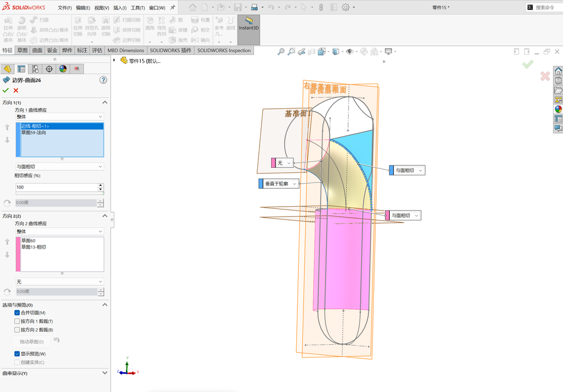Click the 搜索命令 search box
The height and width of the screenshot is (392, 563).
point(545,7)
